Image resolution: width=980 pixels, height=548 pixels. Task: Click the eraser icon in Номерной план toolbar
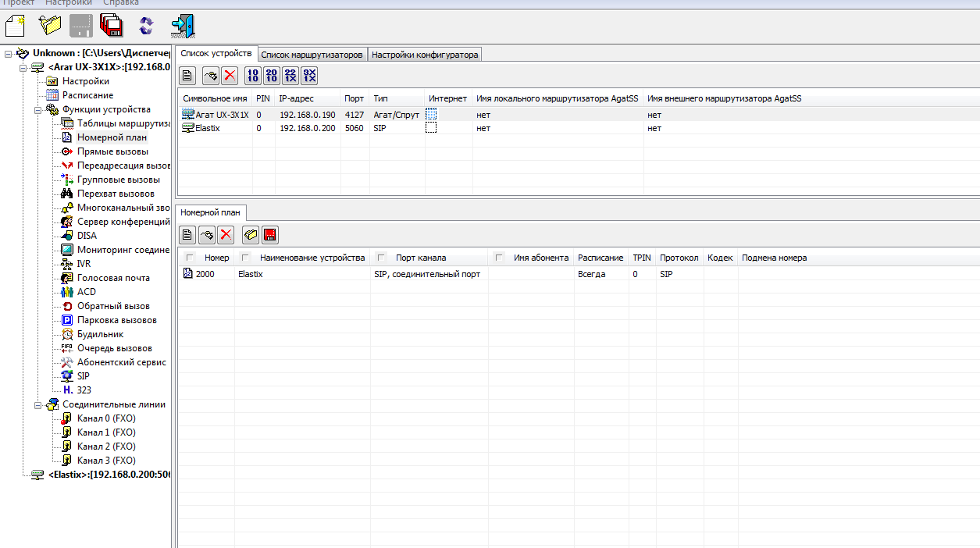click(x=251, y=235)
